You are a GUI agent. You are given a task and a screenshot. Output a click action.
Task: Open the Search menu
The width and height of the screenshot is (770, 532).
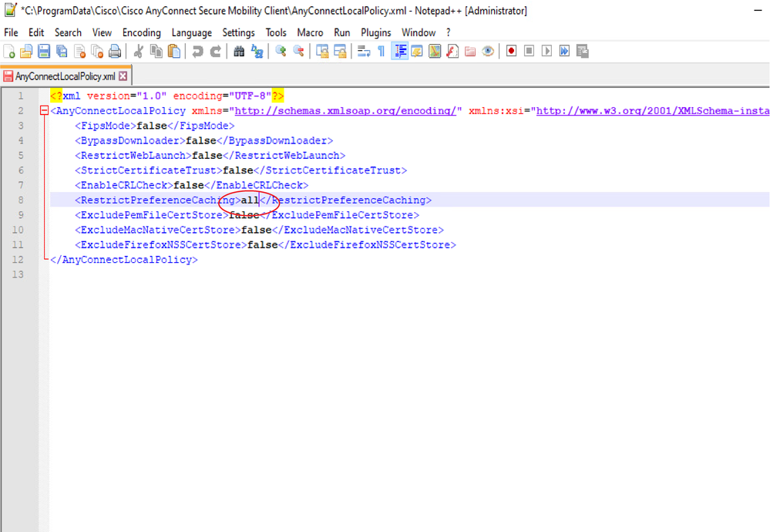click(x=68, y=32)
